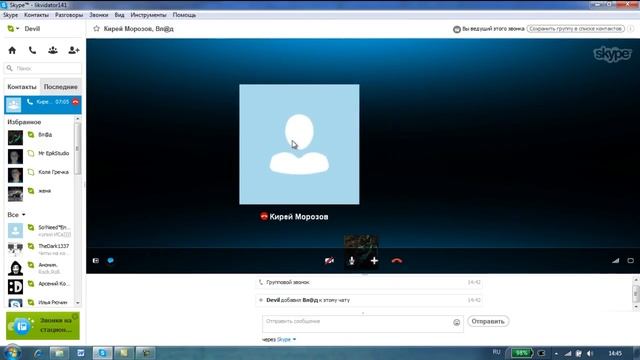
Task: Click the Отправить send button
Action: [x=488, y=321]
